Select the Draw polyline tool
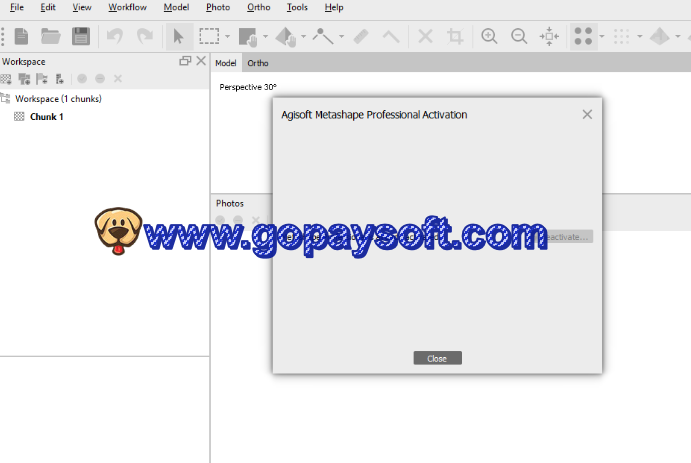The width and height of the screenshot is (691, 463). 323,36
